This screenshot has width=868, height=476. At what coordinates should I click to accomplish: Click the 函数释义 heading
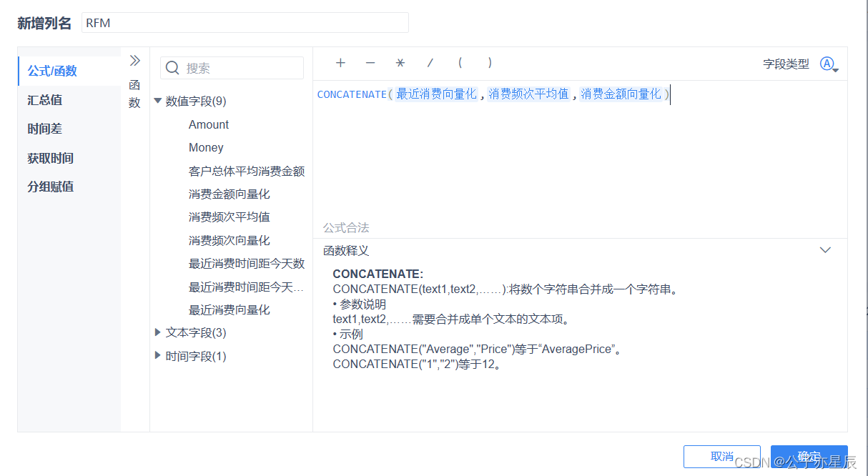point(346,251)
